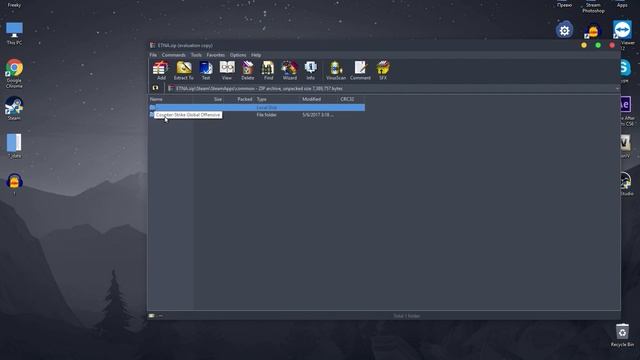Image resolution: width=640 pixels, height=360 pixels.
Task: Open the View file tool
Action: [227, 70]
